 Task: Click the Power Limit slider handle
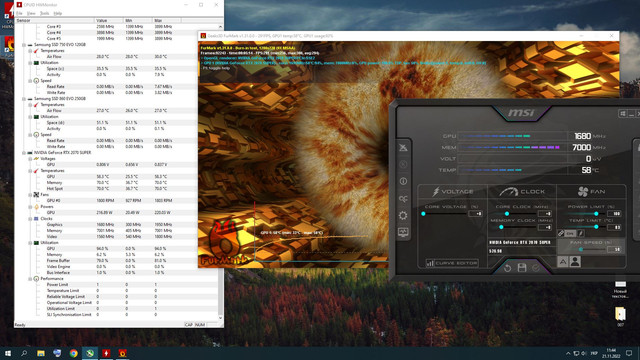tap(596, 214)
